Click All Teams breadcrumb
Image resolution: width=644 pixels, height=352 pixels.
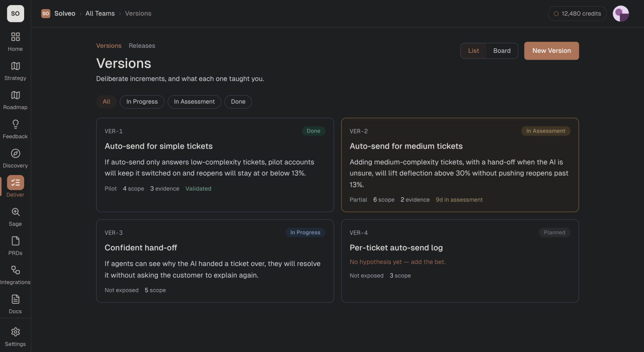(100, 13)
